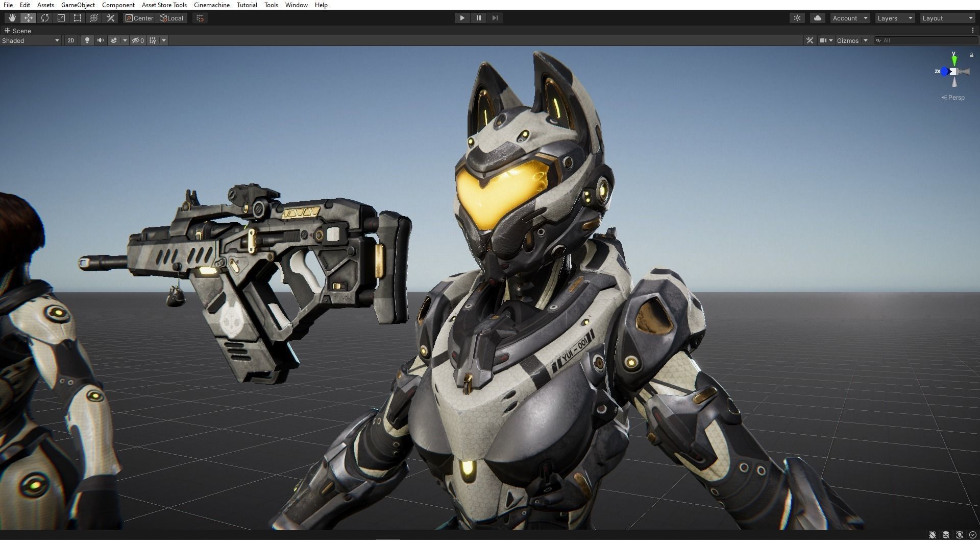Screen dimensions: 980x540
Task: Select the Move tool
Action: (x=29, y=18)
